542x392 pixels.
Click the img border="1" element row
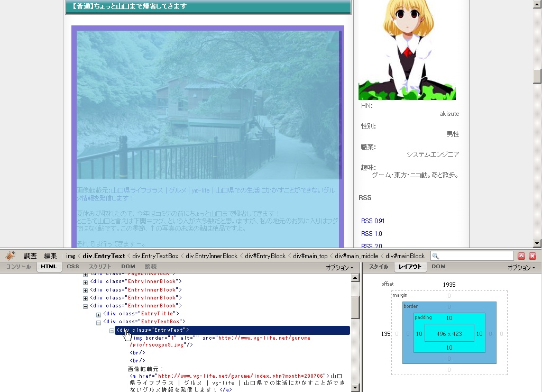click(x=220, y=341)
